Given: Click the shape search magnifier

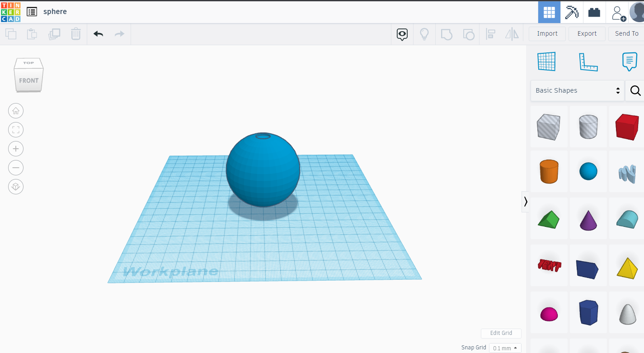Looking at the screenshot, I should click(x=635, y=91).
